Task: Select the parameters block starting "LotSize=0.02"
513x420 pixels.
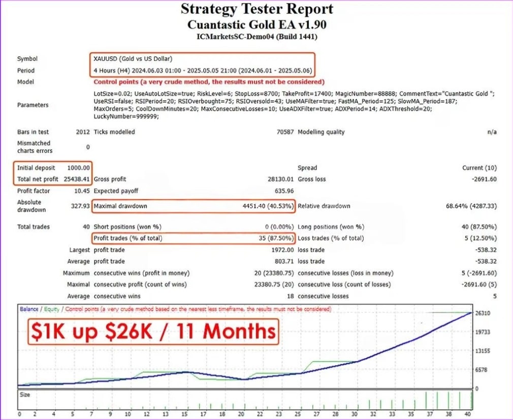Action: (x=294, y=105)
